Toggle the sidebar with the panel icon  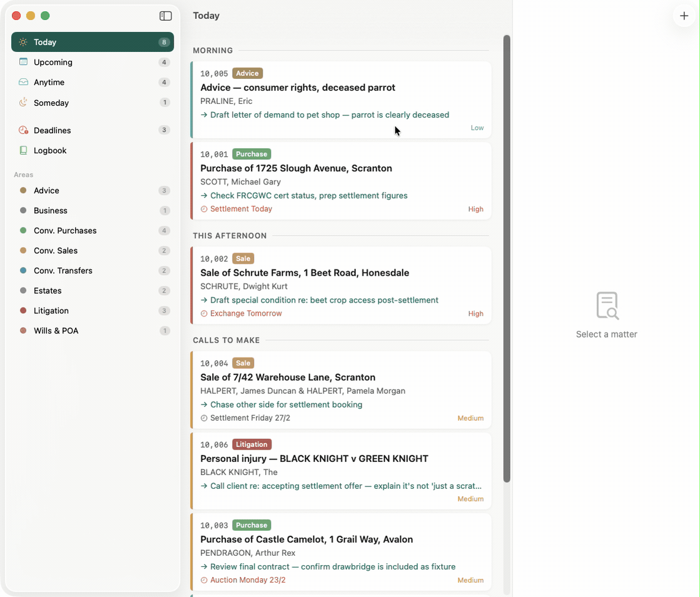click(x=165, y=16)
